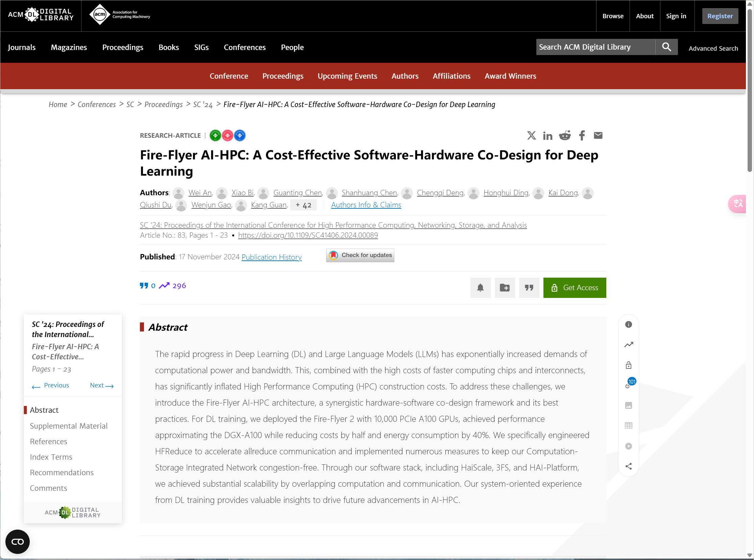Click the scrollbar down arrow
Viewport: 754px width, 560px height.
(750, 556)
